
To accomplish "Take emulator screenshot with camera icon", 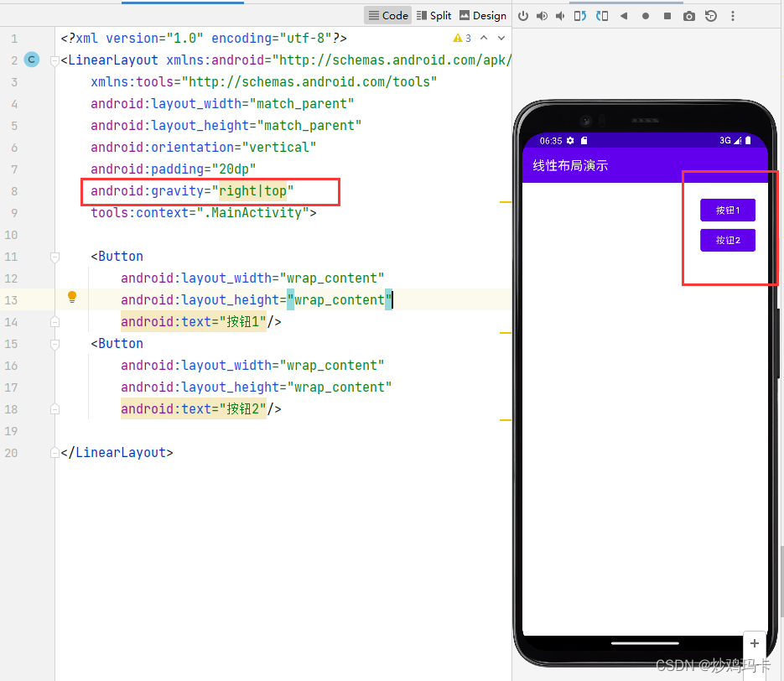I will pos(689,16).
